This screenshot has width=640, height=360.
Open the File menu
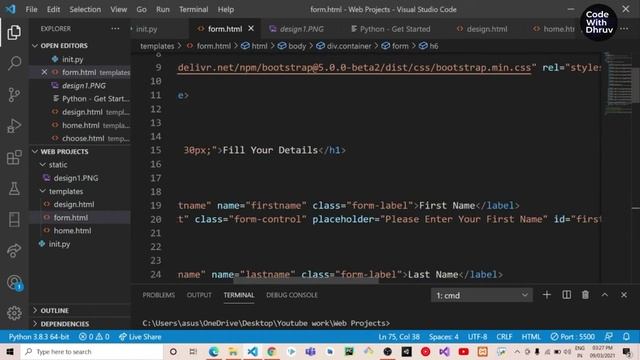tap(31, 9)
